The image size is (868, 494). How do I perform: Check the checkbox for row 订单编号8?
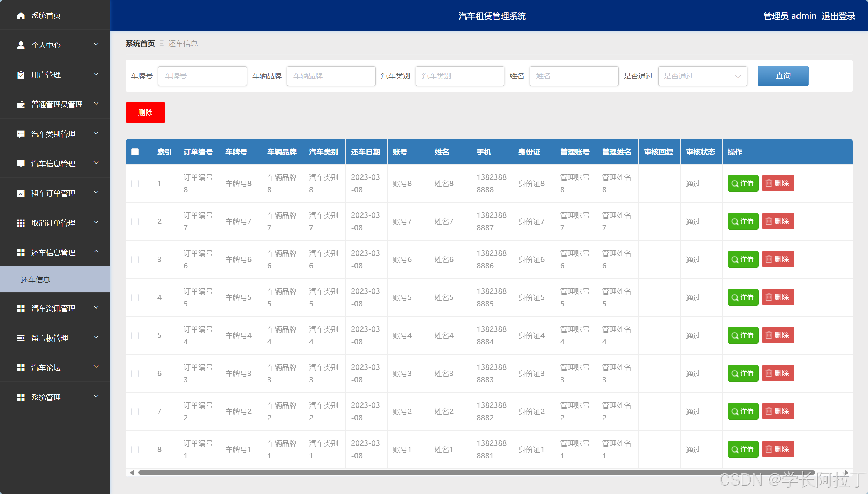click(x=135, y=183)
